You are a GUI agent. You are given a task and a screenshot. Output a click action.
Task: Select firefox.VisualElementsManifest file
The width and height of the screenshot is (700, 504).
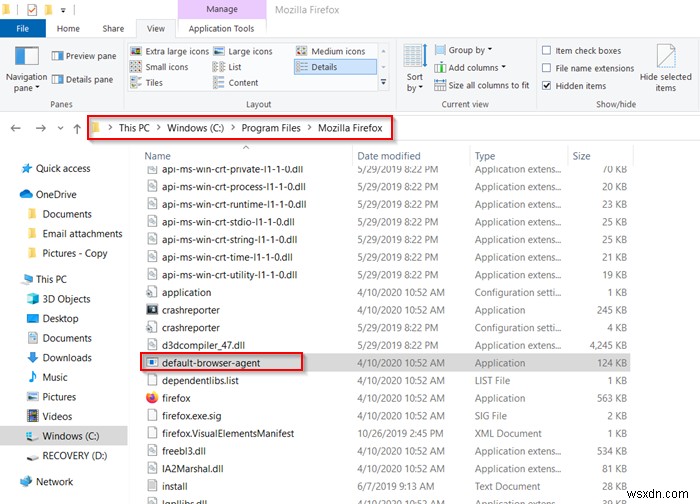pyautogui.click(x=228, y=433)
